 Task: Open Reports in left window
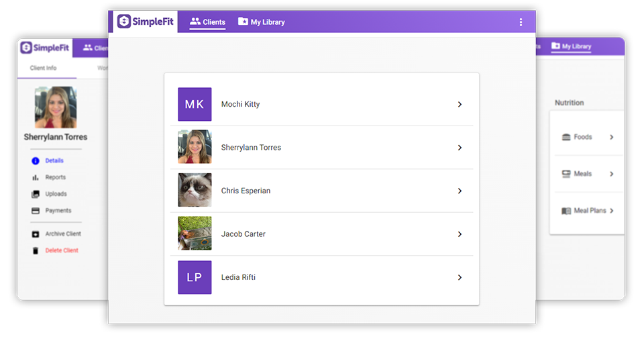(x=56, y=177)
